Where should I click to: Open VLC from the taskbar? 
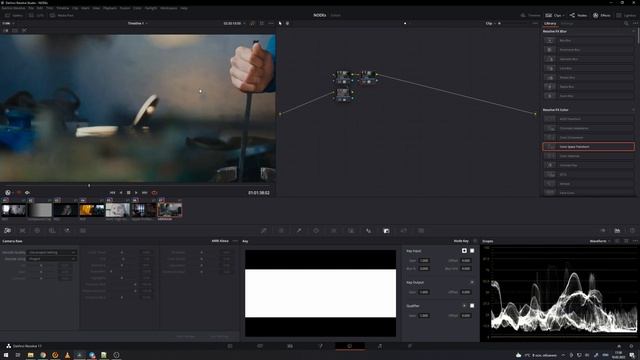67,355
